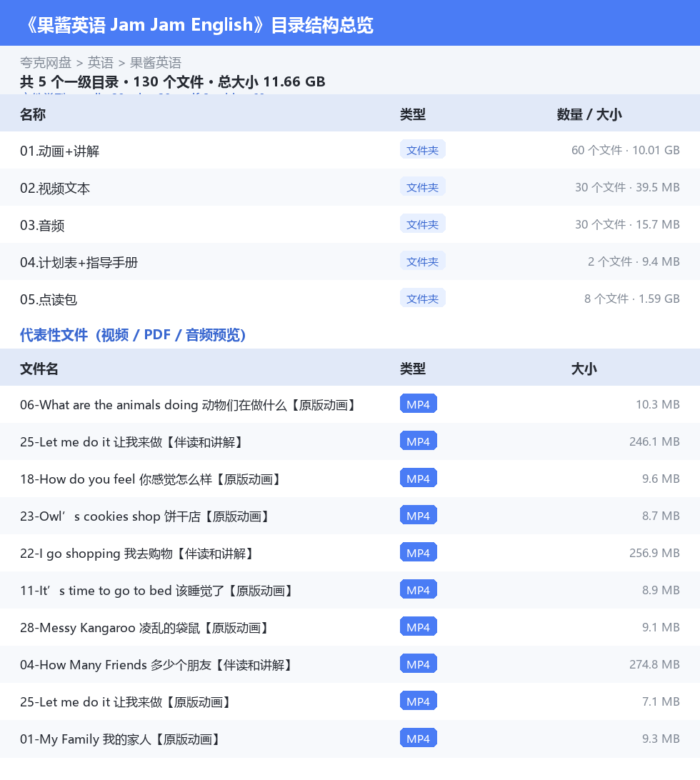The height and width of the screenshot is (780, 700).
Task: Click the 大小 column header
Action: [x=584, y=369]
